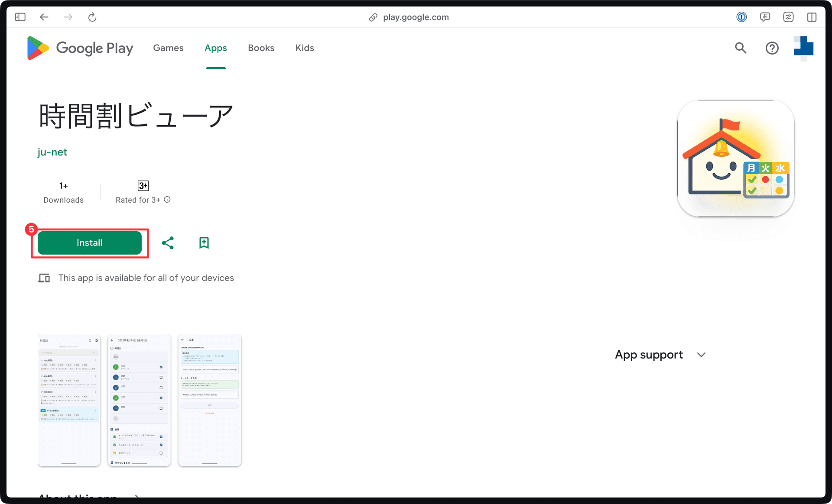The image size is (832, 504).
Task: Open your Google account avatar
Action: (803, 48)
